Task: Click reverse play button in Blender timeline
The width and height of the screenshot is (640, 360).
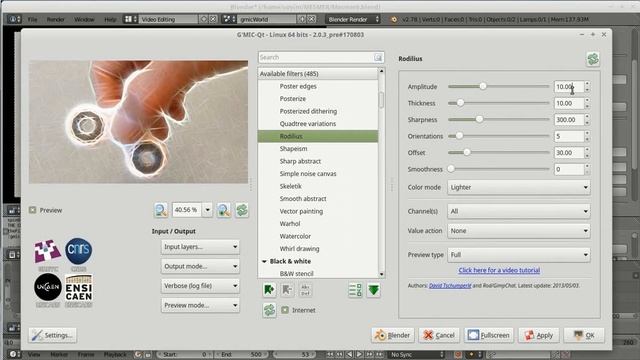Action: (349, 354)
